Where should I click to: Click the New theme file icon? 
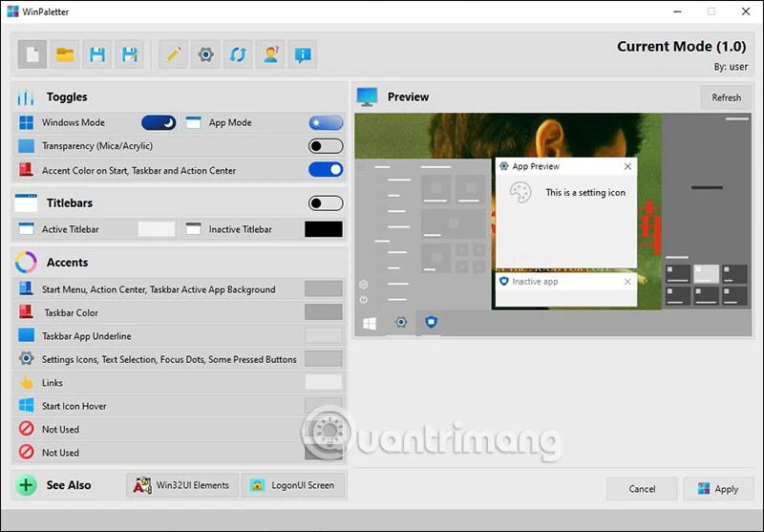point(32,54)
